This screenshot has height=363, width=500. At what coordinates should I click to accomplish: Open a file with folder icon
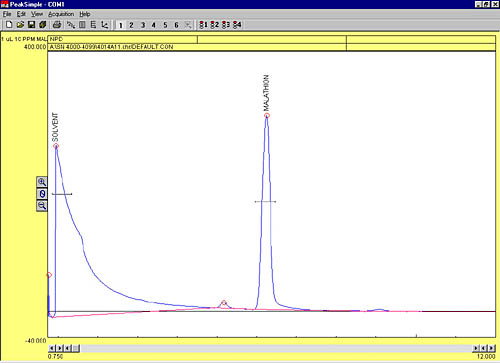coord(20,24)
